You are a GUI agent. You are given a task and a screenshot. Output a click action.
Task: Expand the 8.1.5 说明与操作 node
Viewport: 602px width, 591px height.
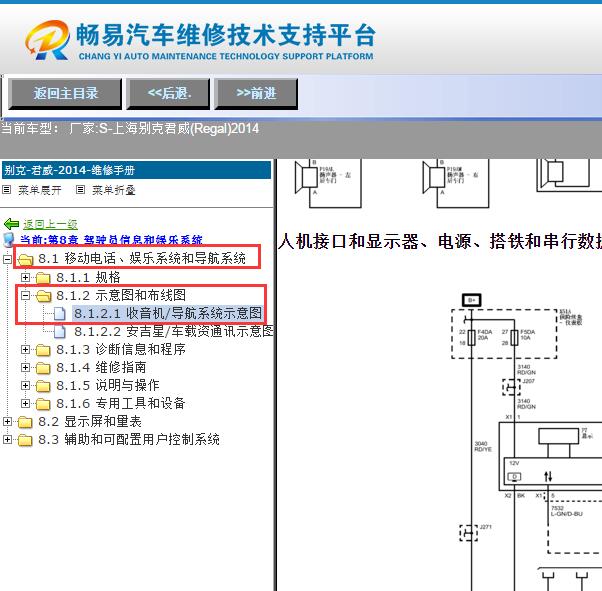point(25,386)
